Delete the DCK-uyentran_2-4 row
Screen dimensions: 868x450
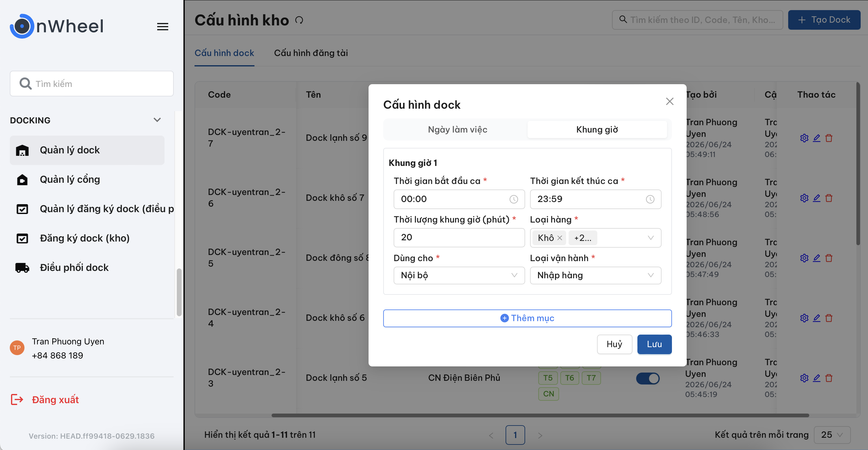[829, 318]
